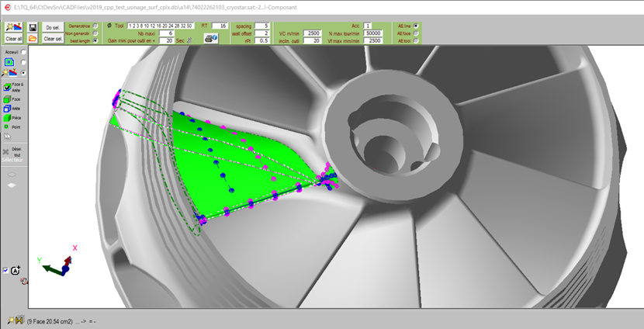Select the Accueil radio button
This screenshot has height=329, width=644.
pos(23,52)
